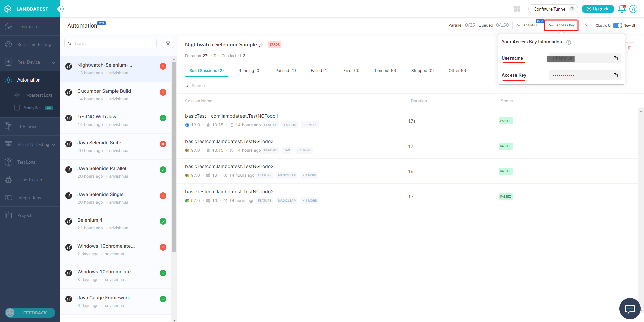
Task: Toggle the Classic UI / New UI switch
Action: [x=617, y=25]
